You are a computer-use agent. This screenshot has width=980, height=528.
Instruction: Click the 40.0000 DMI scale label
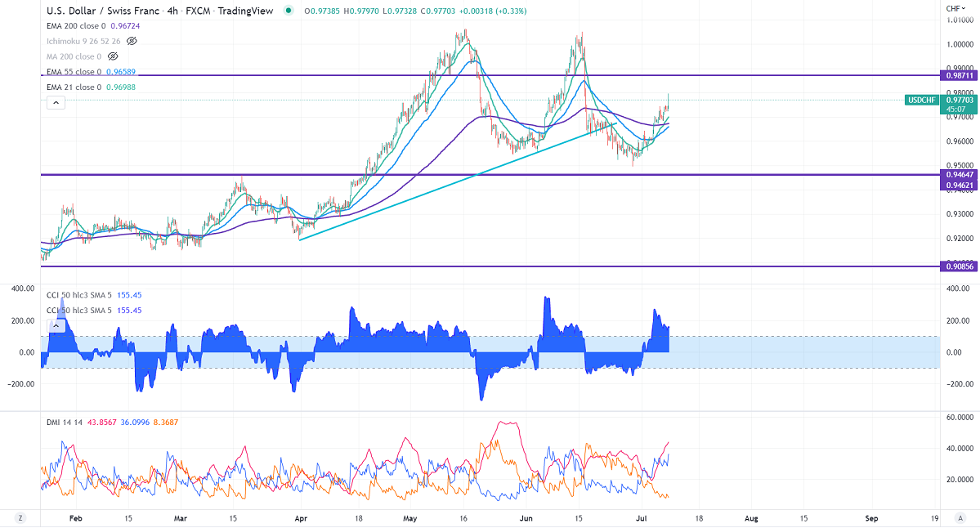[x=960, y=449]
